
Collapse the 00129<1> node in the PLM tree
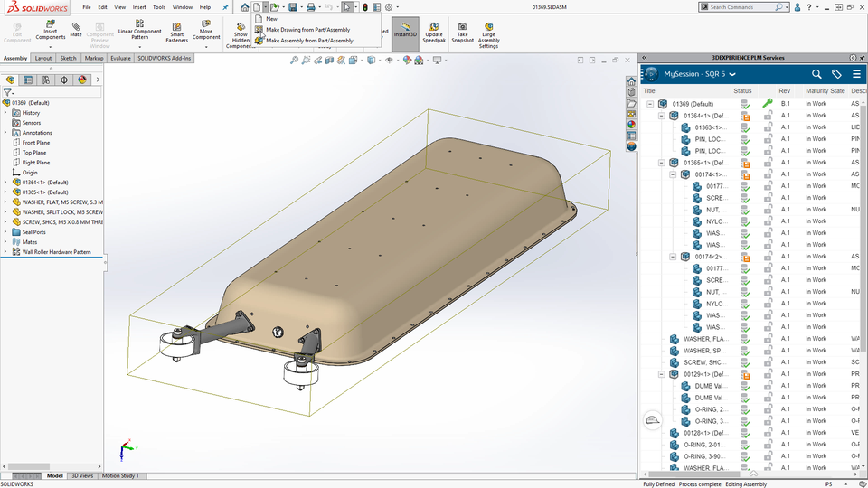click(662, 374)
